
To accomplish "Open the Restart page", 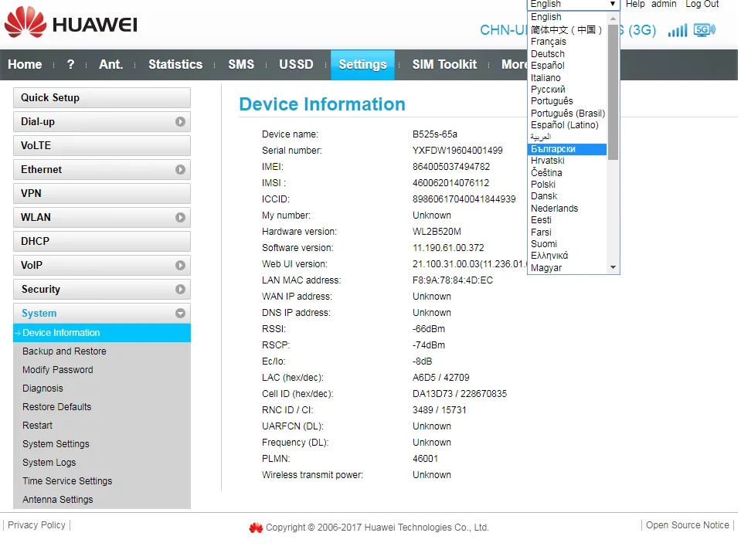I will click(37, 426).
